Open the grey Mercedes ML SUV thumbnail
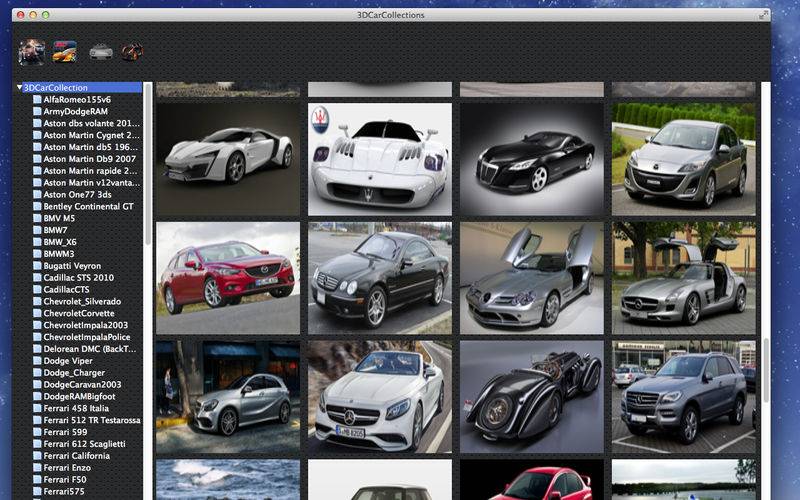The image size is (800, 500). point(684,397)
